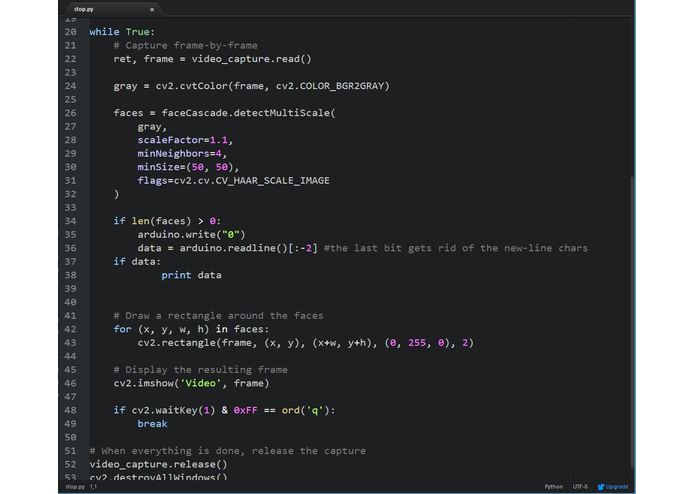Click the 'minNeighbors=4,' line
The image size is (695, 494).
(x=182, y=154)
